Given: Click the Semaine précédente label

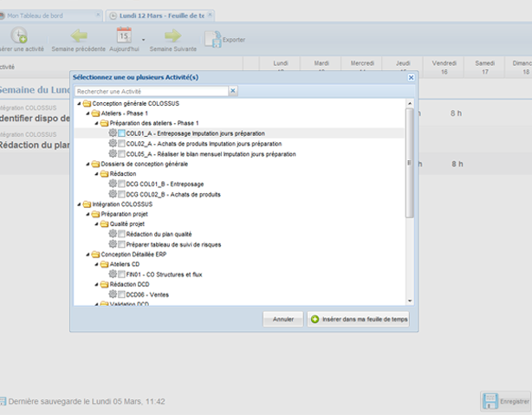Looking at the screenshot, I should [x=78, y=49].
